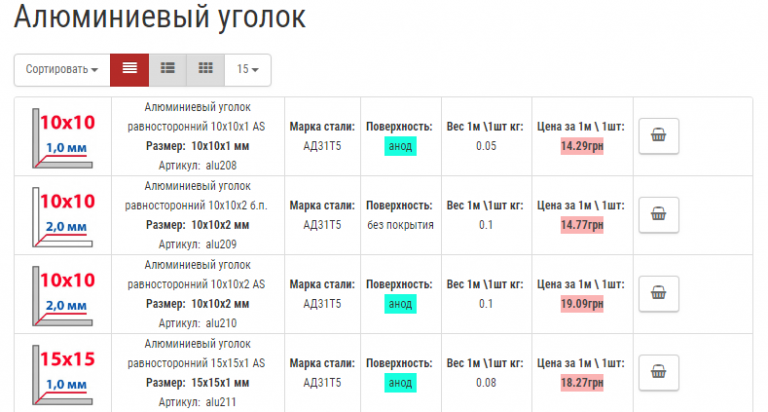Open link Алюминиевый уголок равносторонний 15x15x1 AS
Screen dimensions: 768x412
pos(196,353)
